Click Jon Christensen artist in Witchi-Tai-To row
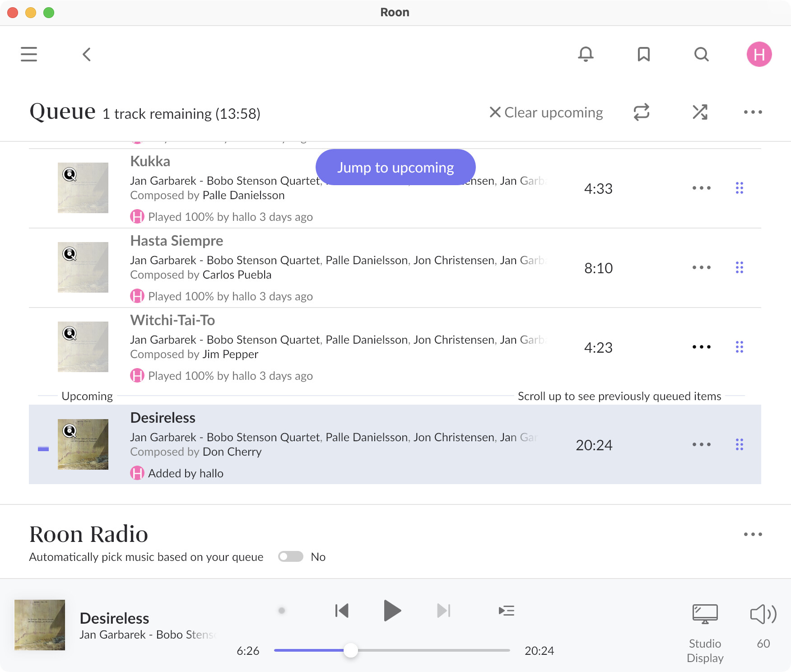 pos(454,340)
